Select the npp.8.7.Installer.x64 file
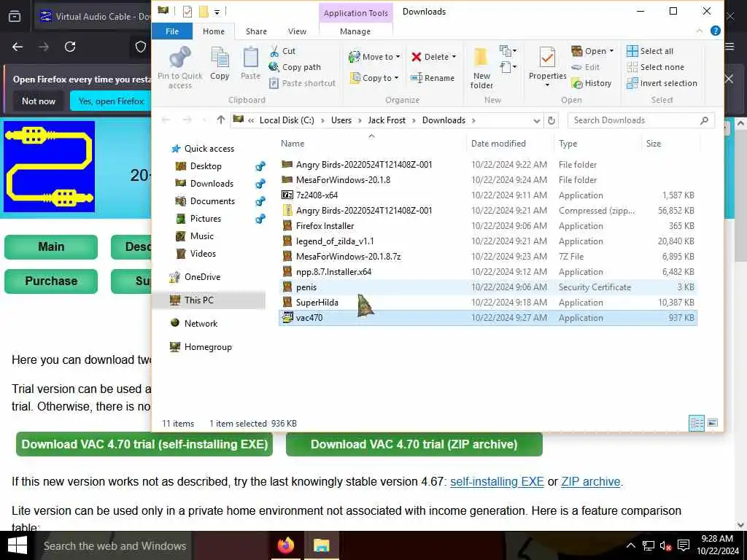Image resolution: width=747 pixels, height=560 pixels. (x=488, y=271)
